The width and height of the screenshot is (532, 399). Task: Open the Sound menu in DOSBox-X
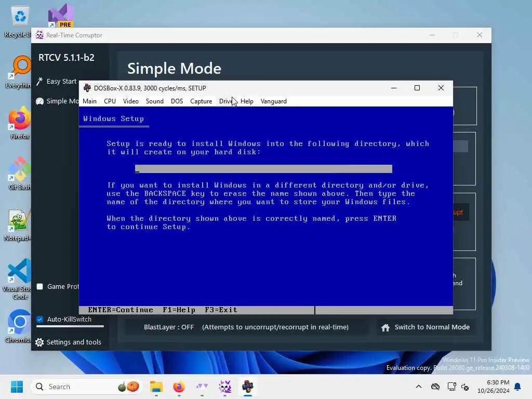pyautogui.click(x=154, y=101)
